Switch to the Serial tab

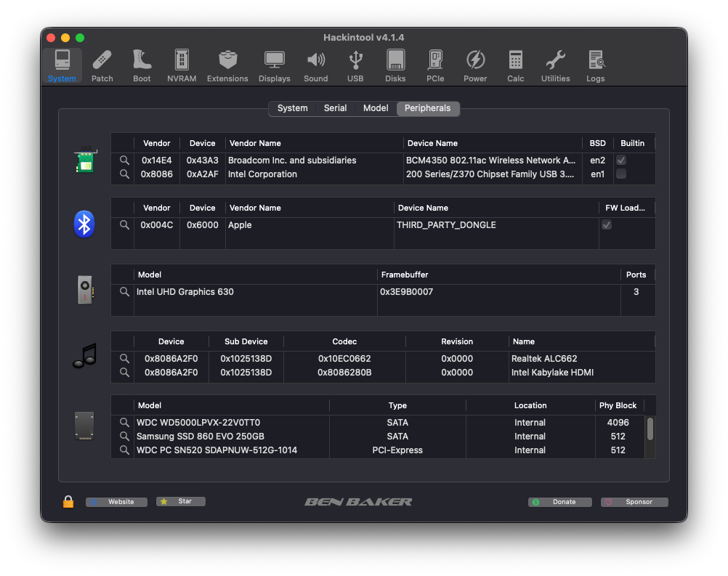coord(335,108)
